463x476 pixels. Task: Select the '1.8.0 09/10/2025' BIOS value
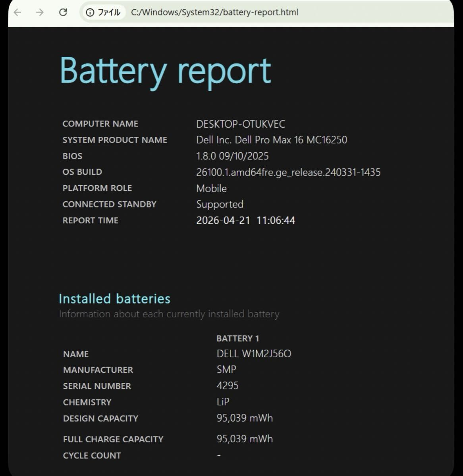click(232, 156)
